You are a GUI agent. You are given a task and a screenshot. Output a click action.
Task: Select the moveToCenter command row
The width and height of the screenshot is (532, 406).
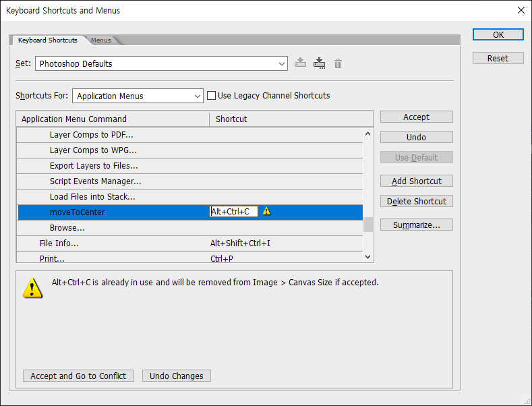[x=189, y=212]
